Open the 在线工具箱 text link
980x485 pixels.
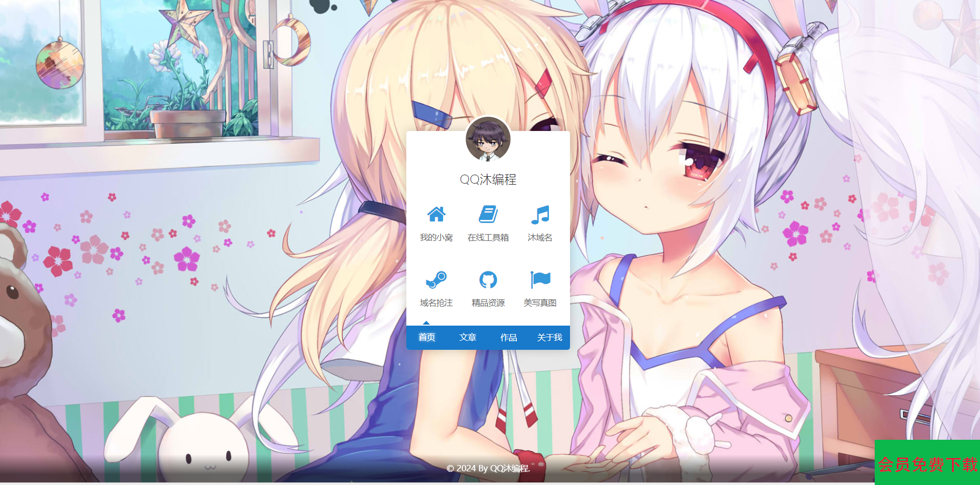(488, 238)
